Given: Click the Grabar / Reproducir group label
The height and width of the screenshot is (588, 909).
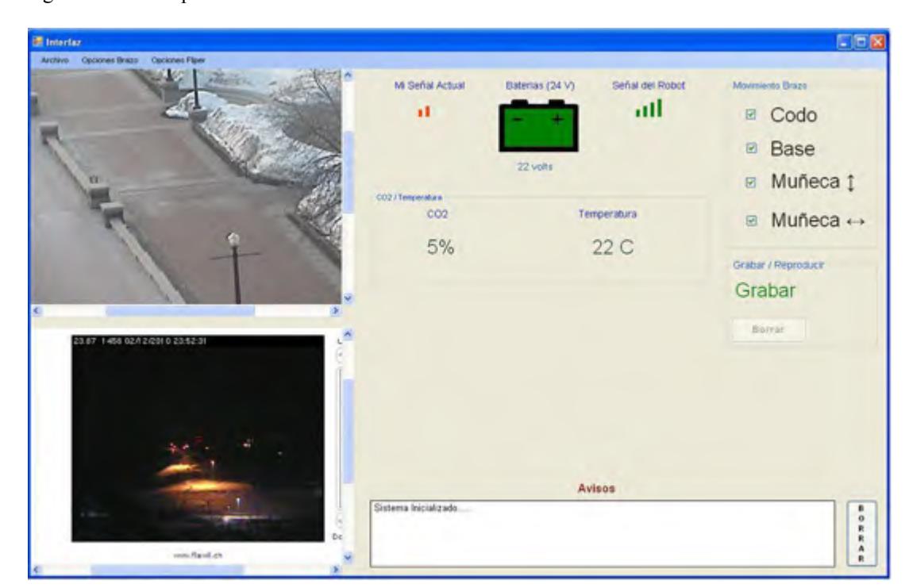Looking at the screenshot, I should tap(778, 265).
